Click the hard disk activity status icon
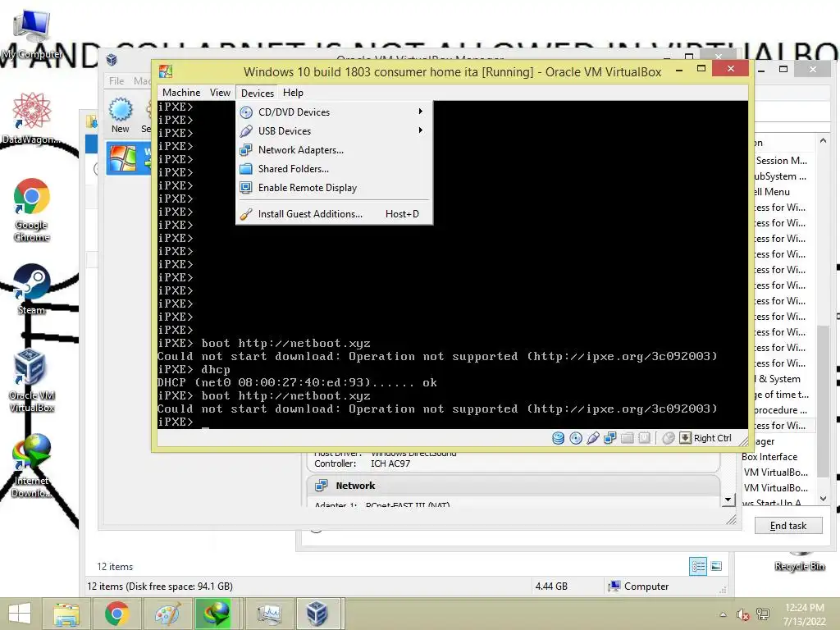840x630 pixels. point(558,438)
